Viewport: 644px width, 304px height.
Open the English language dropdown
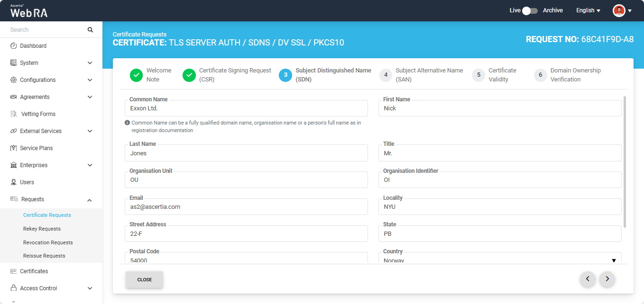pyautogui.click(x=588, y=10)
